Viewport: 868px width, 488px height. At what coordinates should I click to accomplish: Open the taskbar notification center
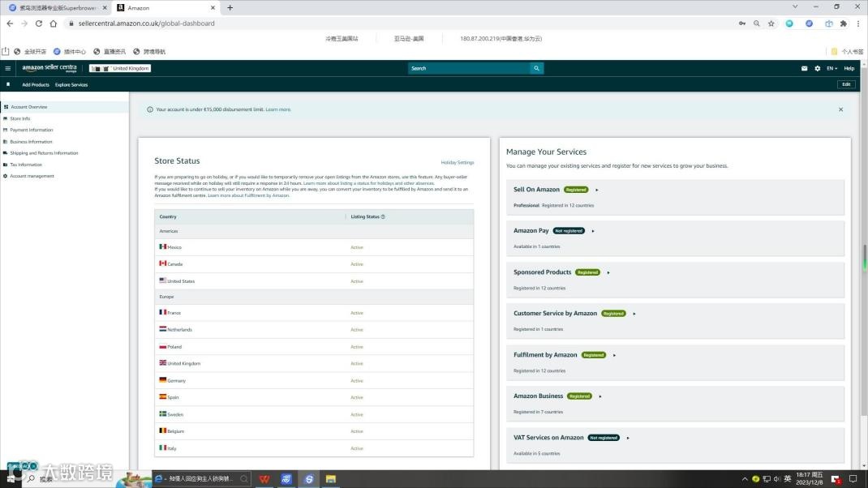tap(853, 479)
